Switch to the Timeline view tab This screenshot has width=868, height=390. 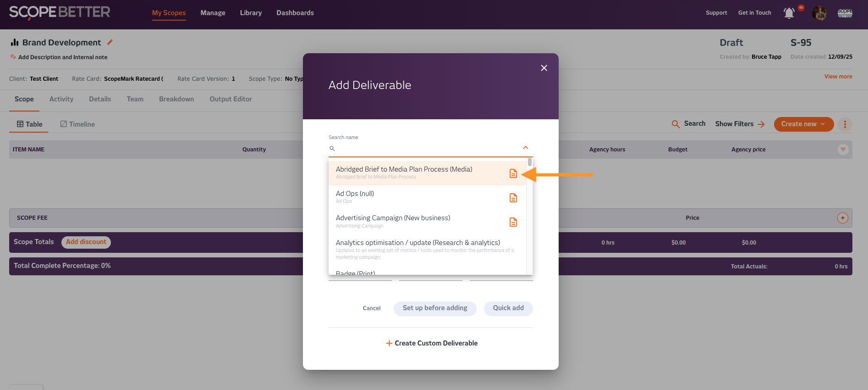coord(77,124)
